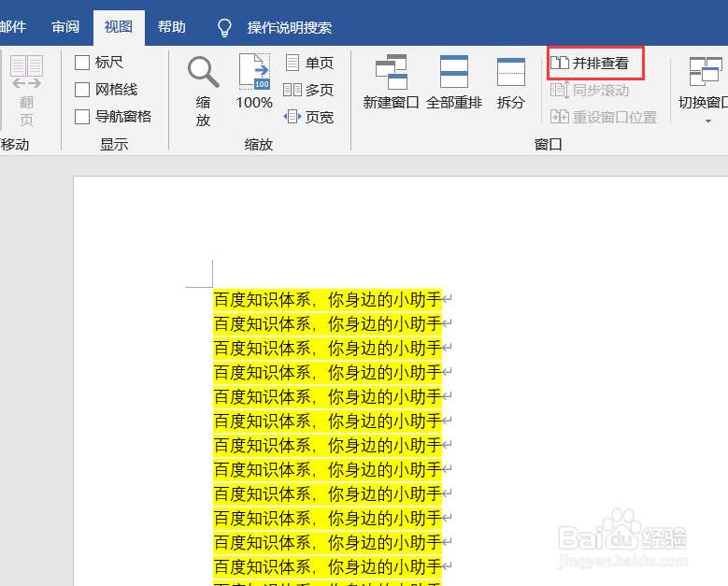
Task: Click the first highlighted line of text
Action: coord(327,299)
